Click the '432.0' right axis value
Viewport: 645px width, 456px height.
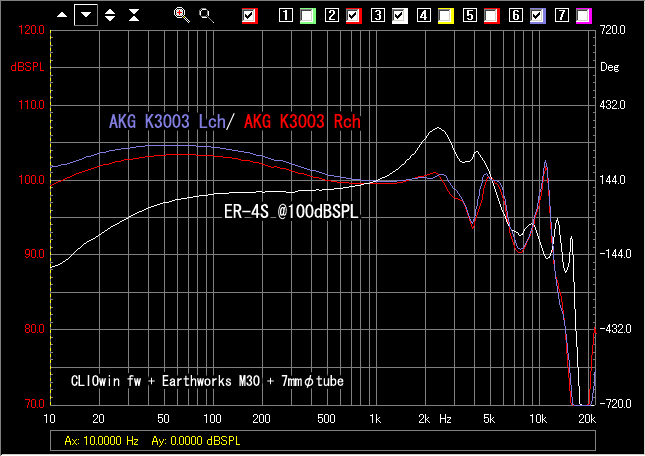613,104
